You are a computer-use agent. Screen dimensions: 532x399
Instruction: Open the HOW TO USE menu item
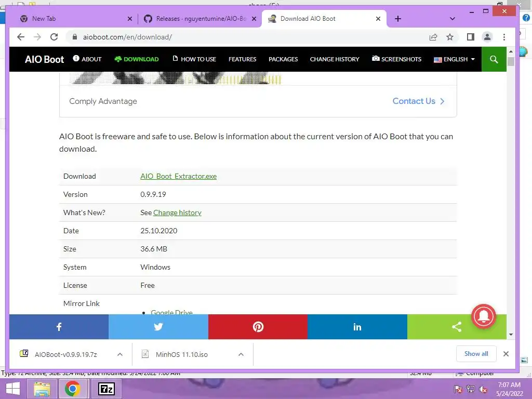194,59
